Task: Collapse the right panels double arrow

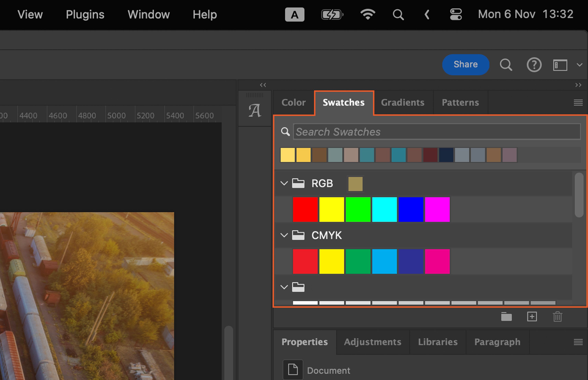Action: 578,85
